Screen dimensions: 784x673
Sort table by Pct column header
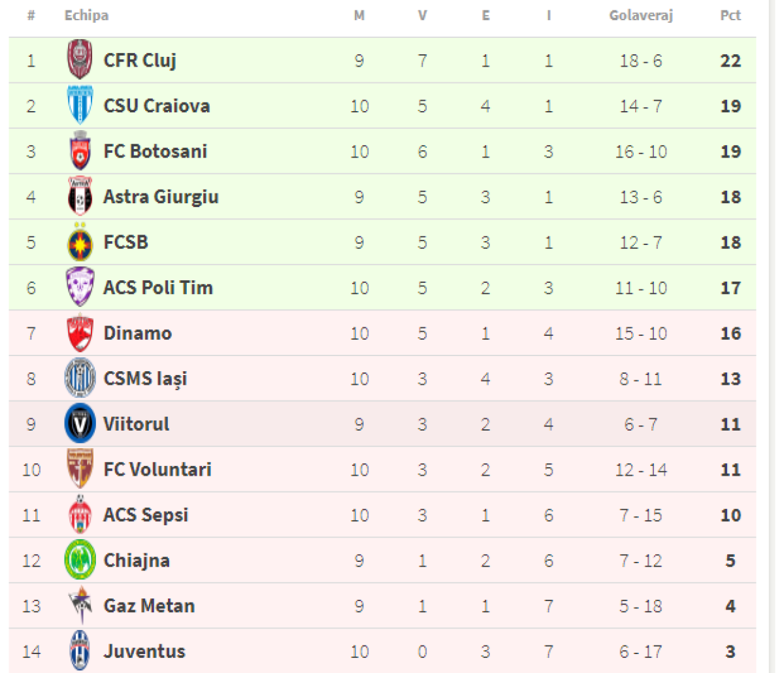point(730,16)
